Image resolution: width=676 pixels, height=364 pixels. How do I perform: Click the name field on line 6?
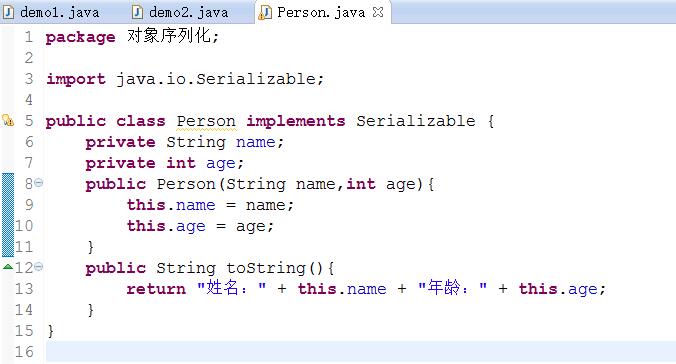pyautogui.click(x=256, y=142)
